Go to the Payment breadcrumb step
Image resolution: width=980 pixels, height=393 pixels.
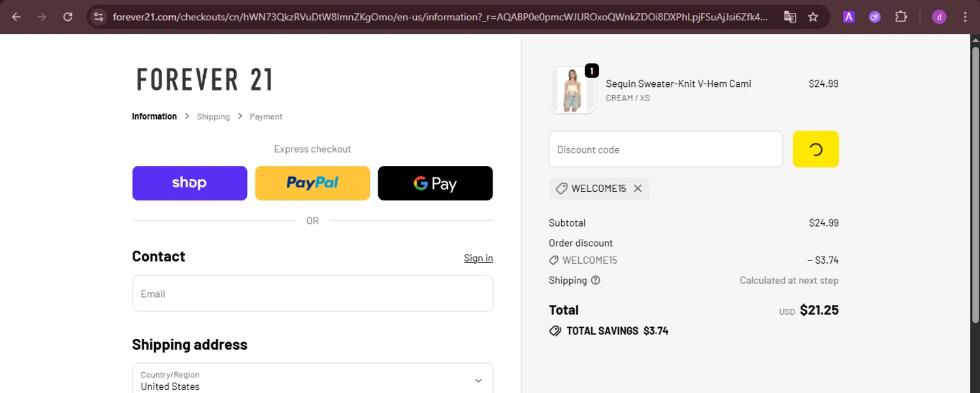coord(266,117)
